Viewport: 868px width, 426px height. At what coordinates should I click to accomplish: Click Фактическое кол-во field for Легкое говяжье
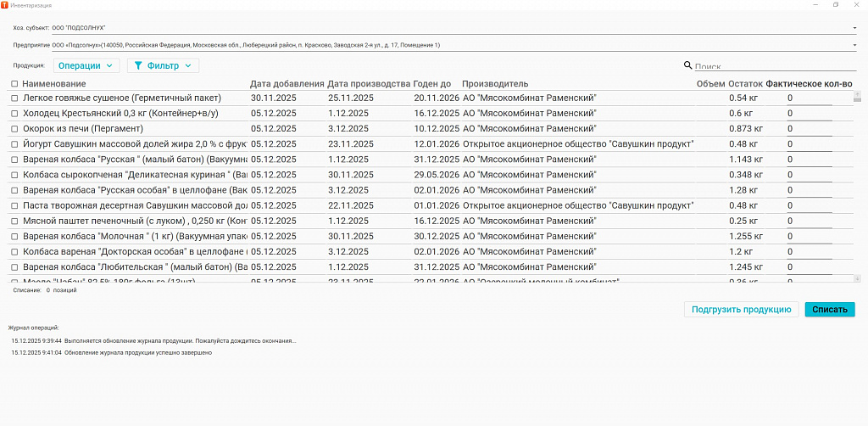tap(810, 98)
